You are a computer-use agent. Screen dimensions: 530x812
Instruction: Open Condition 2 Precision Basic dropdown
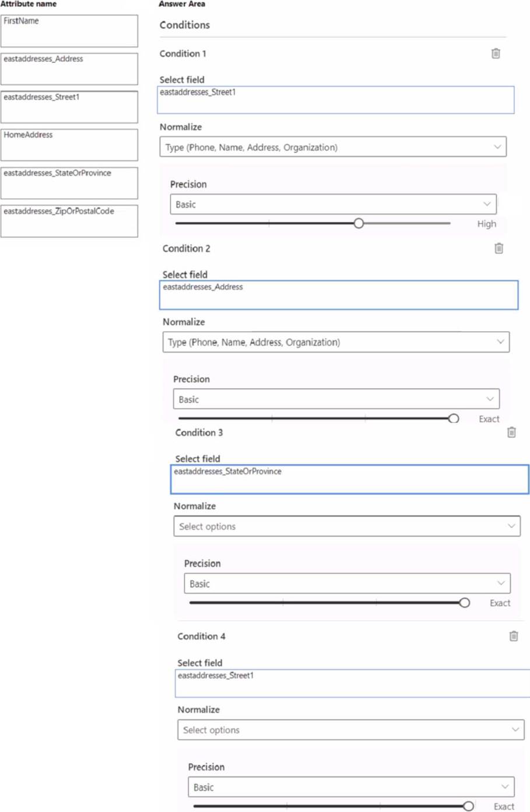pyautogui.click(x=336, y=399)
